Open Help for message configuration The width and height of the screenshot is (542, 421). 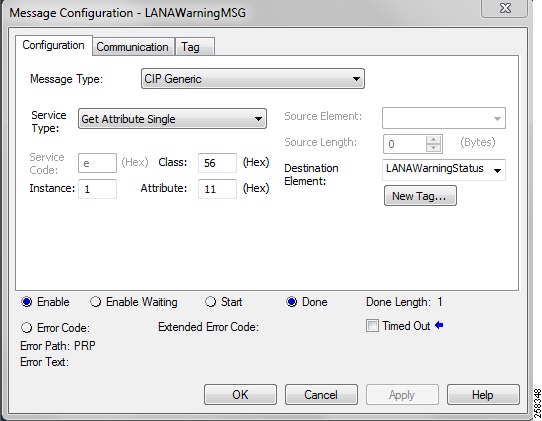[483, 394]
